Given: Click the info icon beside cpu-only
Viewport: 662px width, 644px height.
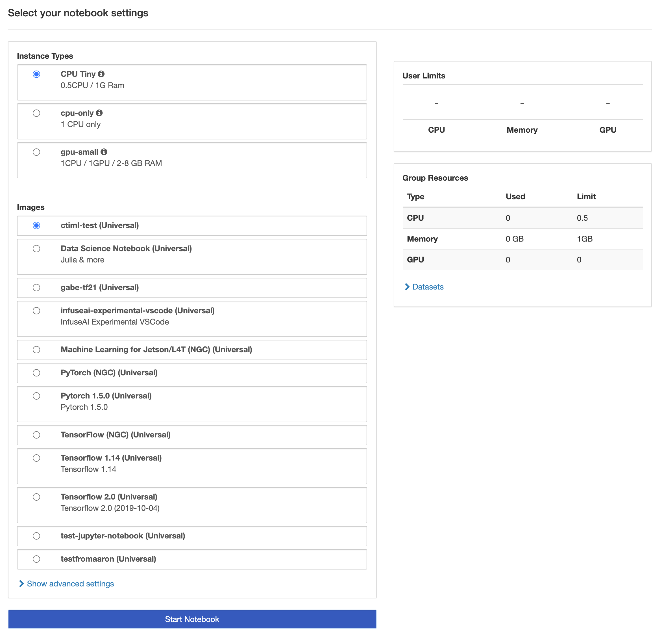Looking at the screenshot, I should (x=99, y=113).
